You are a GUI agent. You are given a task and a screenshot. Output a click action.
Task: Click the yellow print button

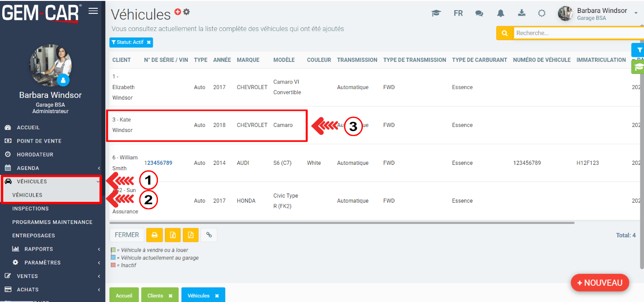pos(154,235)
